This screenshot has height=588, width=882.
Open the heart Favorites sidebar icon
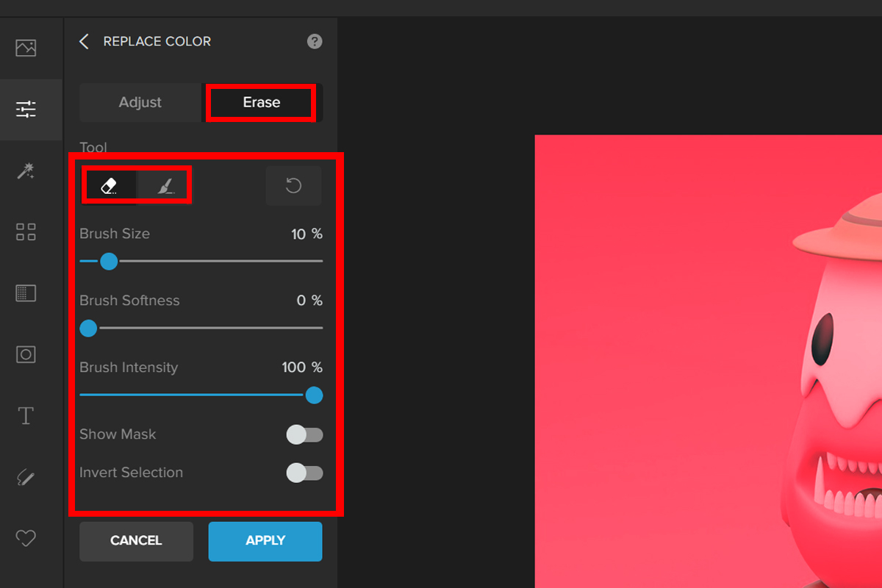tap(26, 539)
